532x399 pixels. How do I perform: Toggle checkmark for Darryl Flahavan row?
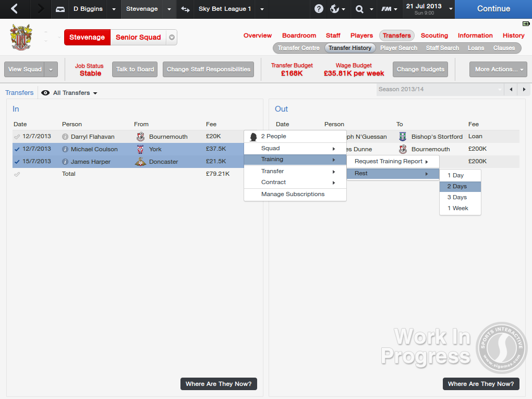[17, 137]
